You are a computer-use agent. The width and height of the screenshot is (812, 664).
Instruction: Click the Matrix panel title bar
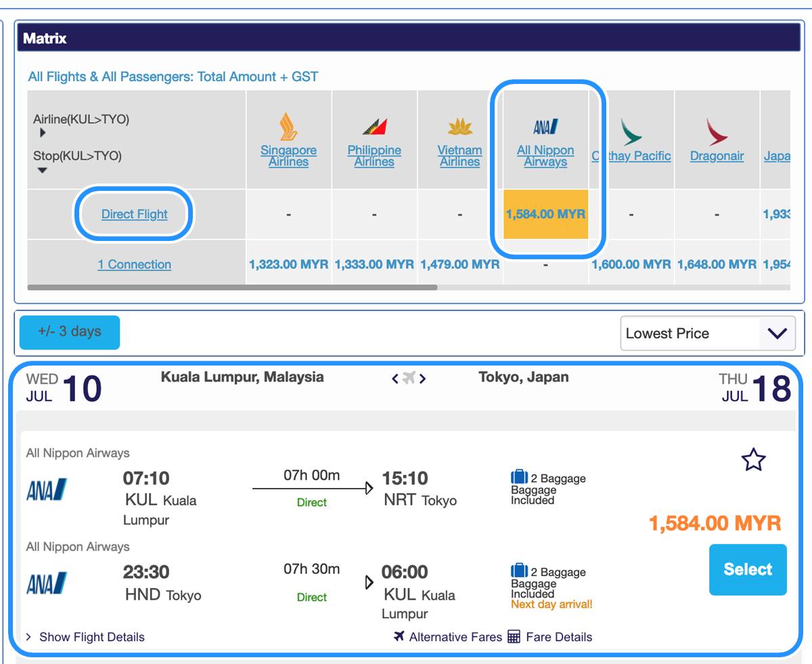409,38
